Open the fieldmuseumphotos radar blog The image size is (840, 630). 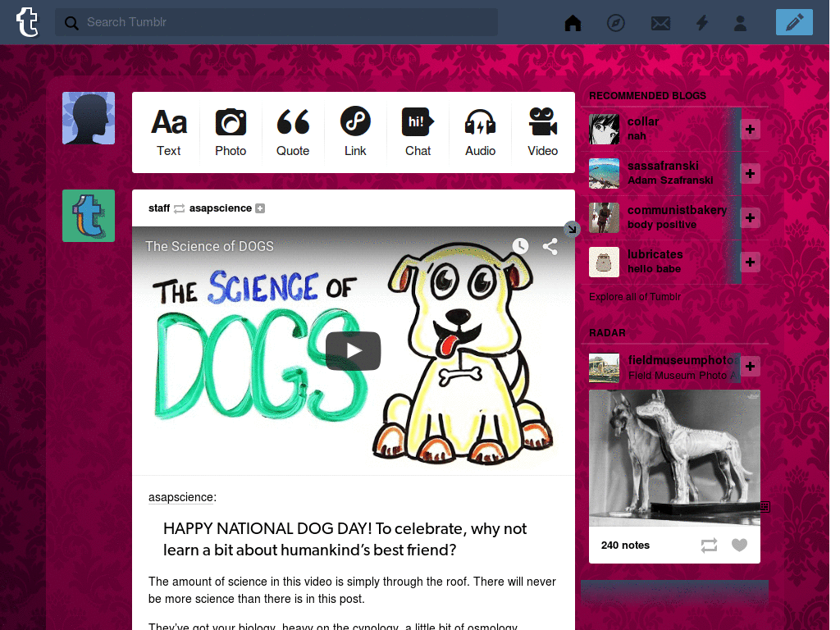682,360
